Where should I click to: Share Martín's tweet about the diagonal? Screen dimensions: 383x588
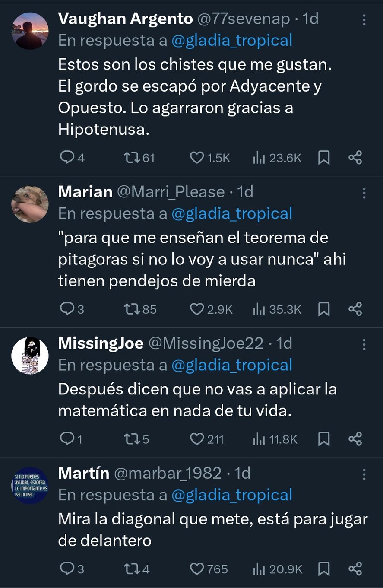pos(355,569)
